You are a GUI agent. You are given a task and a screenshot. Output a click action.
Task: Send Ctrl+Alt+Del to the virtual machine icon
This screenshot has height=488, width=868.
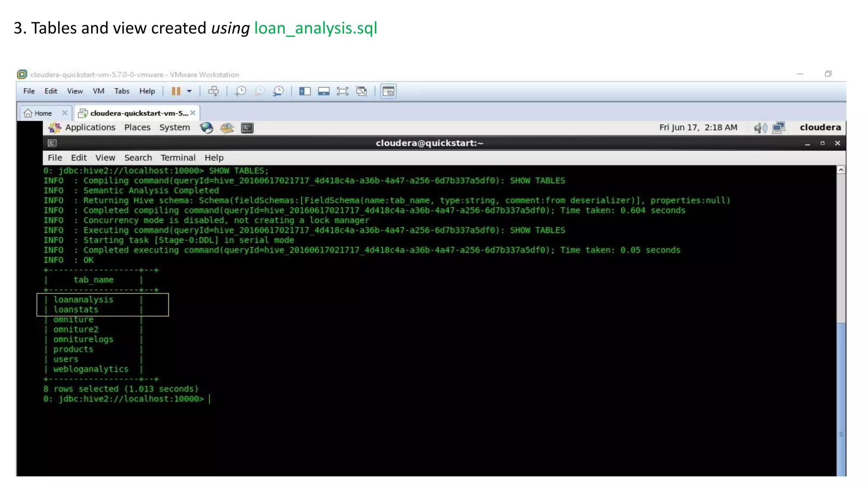[214, 91]
